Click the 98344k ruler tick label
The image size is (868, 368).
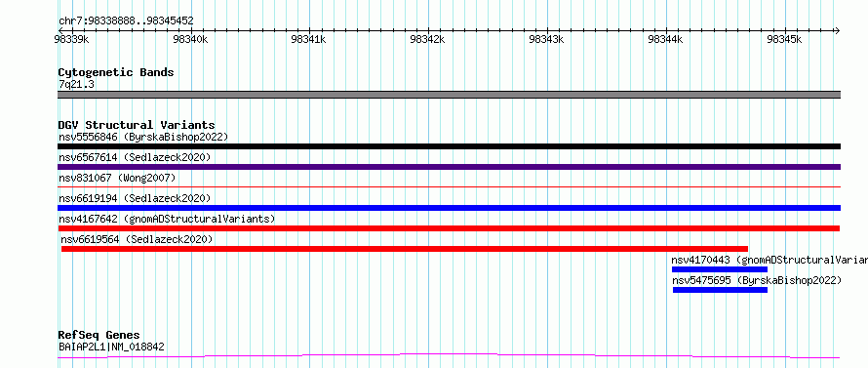coord(666,39)
